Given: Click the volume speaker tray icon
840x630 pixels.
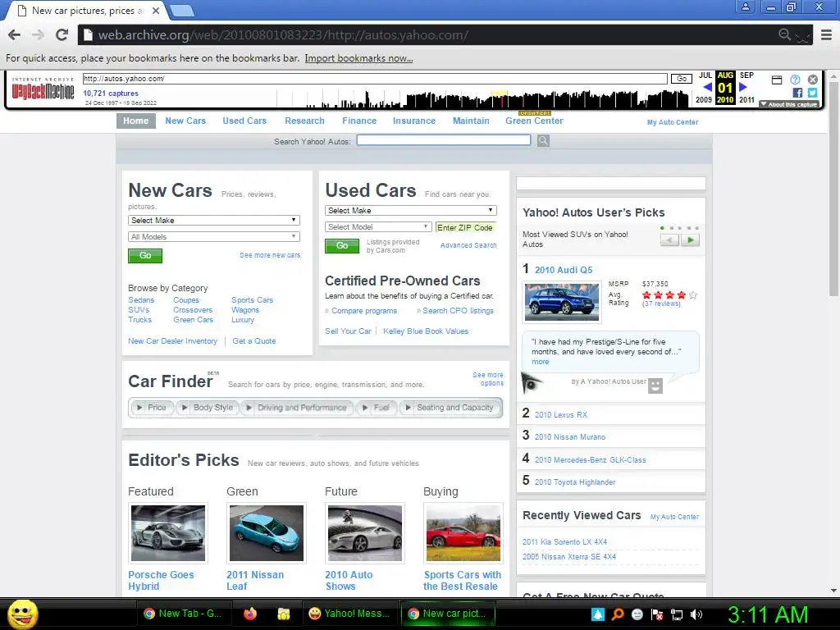Looking at the screenshot, I should tap(696, 614).
